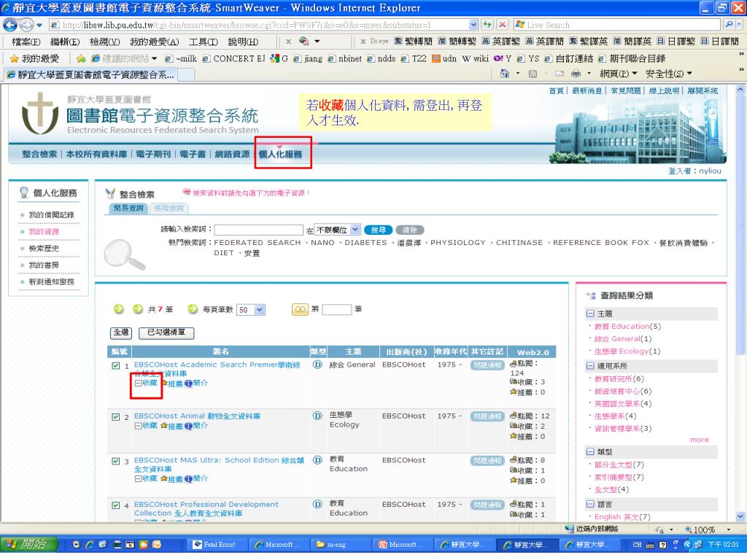Click the 清除 clear button
The image size is (747, 560).
coord(410,230)
